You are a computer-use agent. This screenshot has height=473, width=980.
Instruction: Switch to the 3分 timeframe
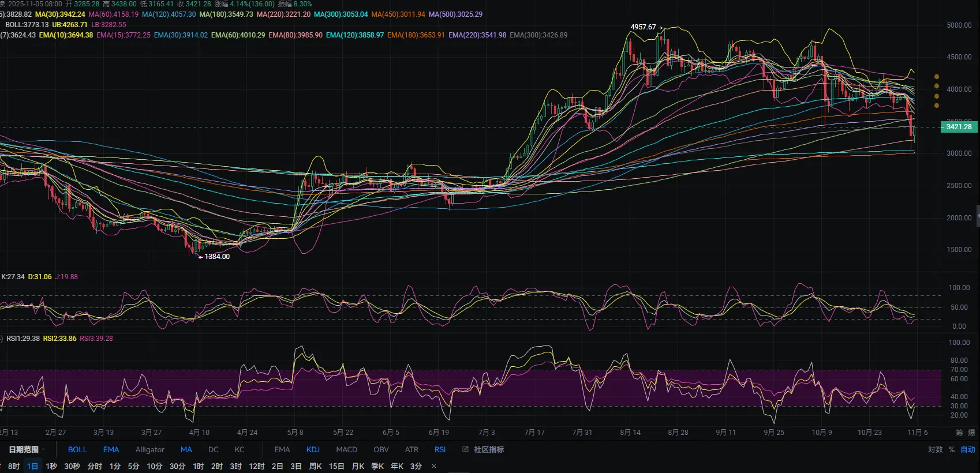point(416,466)
